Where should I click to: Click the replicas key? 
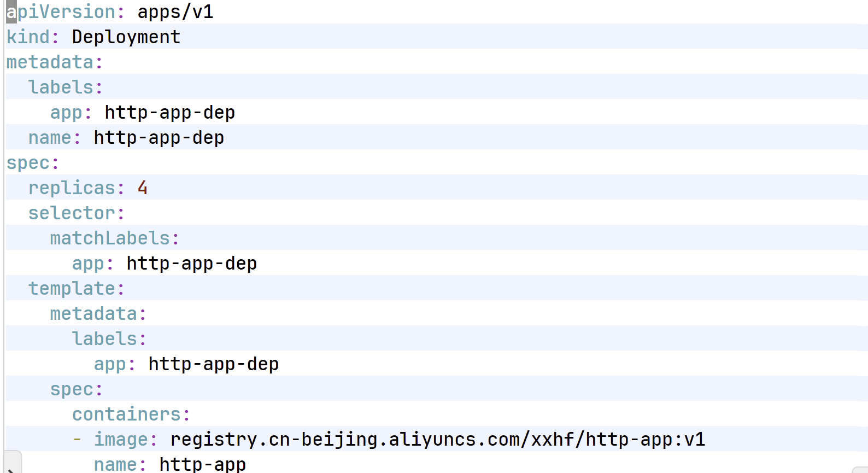coord(72,188)
